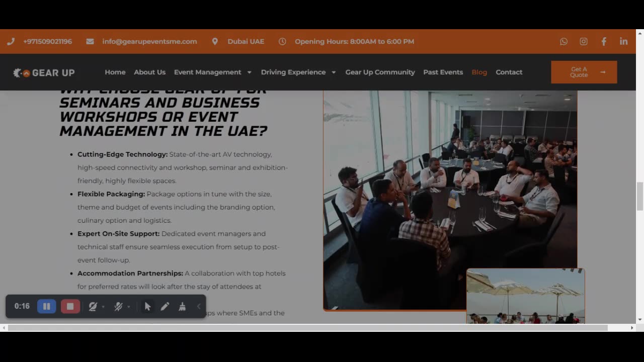Click the Cutting-Edge Technology bold text

(122, 154)
